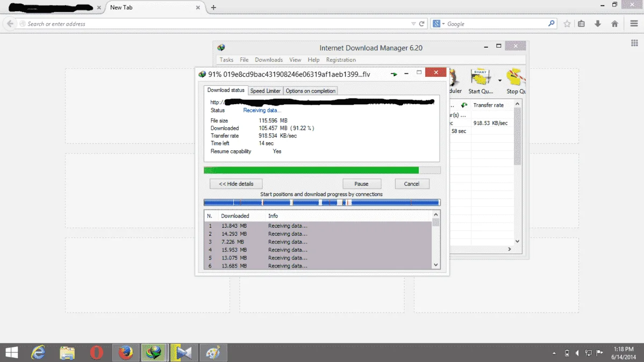Screen dimensions: 644x362
Task: Click the IDM globe icon in main window title
Action: click(221, 48)
